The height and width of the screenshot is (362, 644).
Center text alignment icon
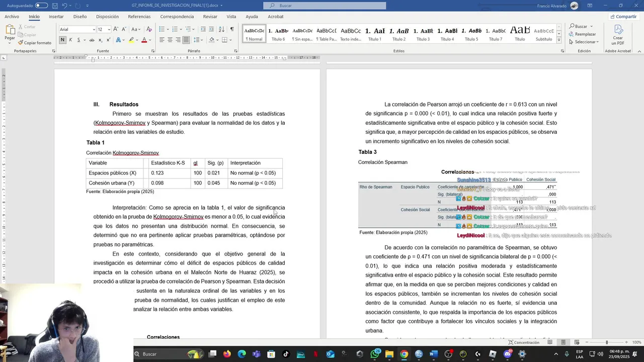point(170,40)
